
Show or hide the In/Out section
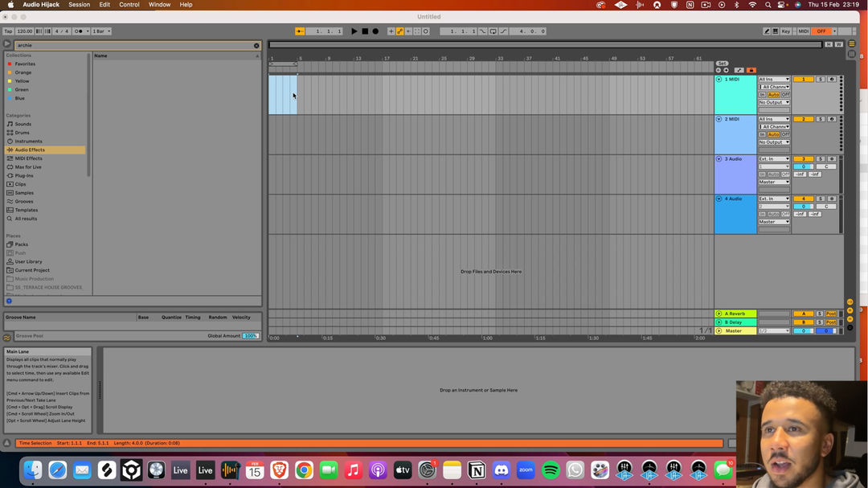point(850,301)
